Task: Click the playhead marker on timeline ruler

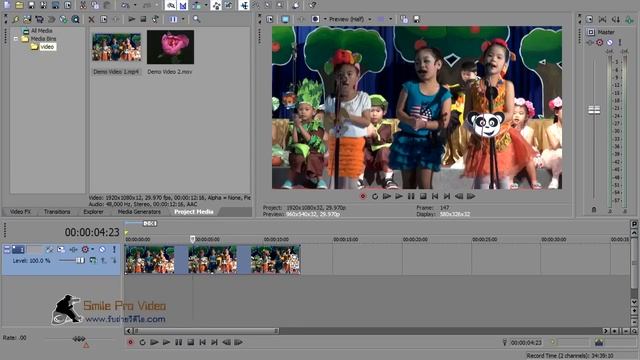Action: point(192,239)
